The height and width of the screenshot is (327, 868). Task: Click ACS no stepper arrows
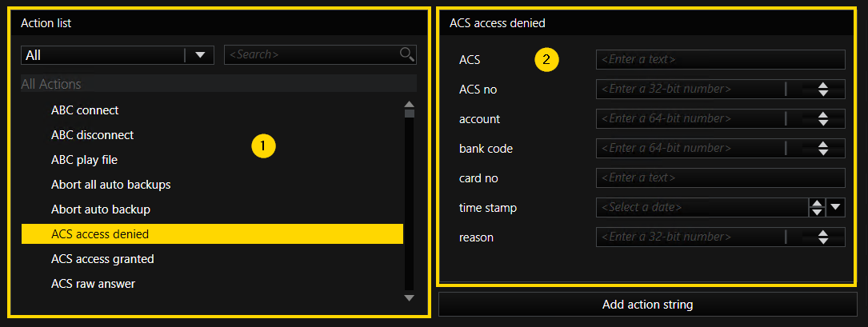(822, 89)
